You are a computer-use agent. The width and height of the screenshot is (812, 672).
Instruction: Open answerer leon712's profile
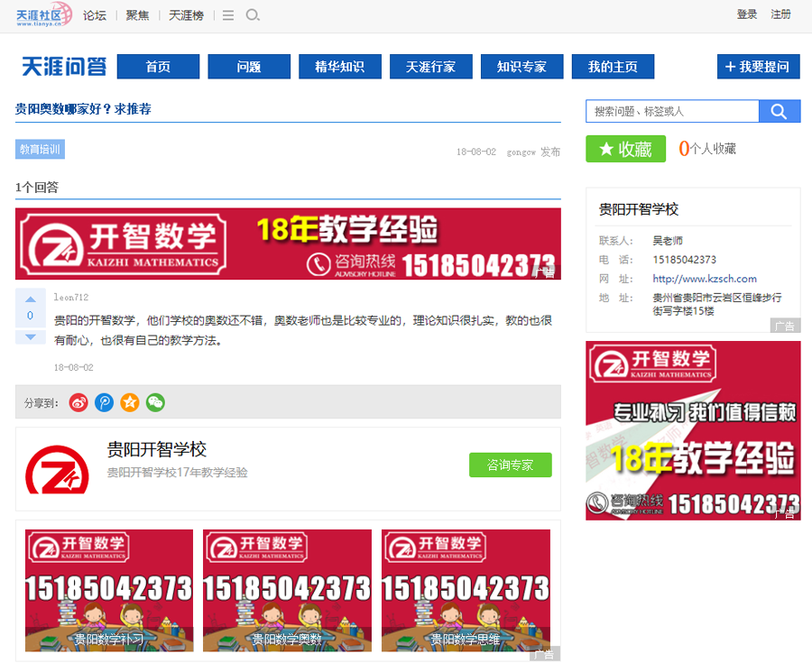click(x=71, y=297)
